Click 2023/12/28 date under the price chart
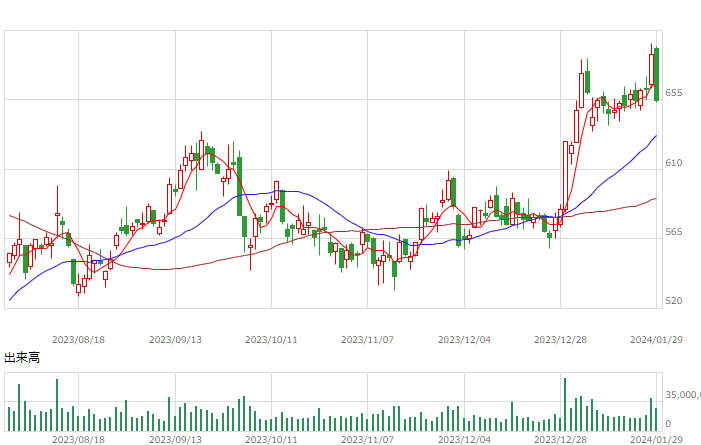701x445 pixels. coord(560,340)
